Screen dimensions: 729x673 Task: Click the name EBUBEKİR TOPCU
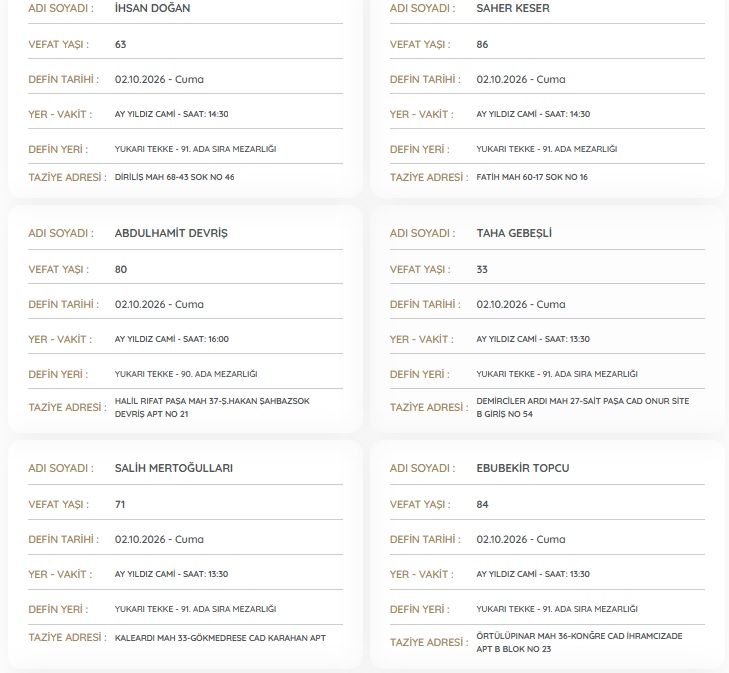pos(523,468)
